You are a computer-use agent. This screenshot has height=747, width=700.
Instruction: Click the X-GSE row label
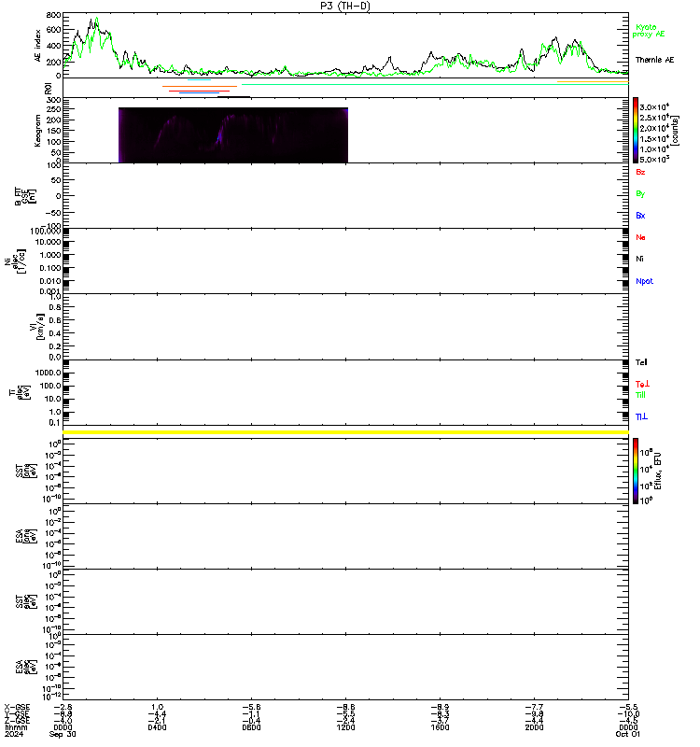click(x=17, y=707)
